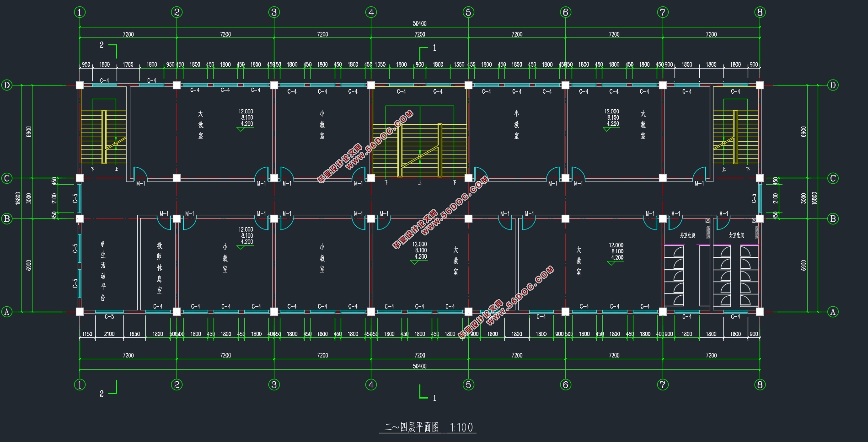Select axis bubble A on right side
The width and height of the screenshot is (868, 442).
(x=833, y=312)
